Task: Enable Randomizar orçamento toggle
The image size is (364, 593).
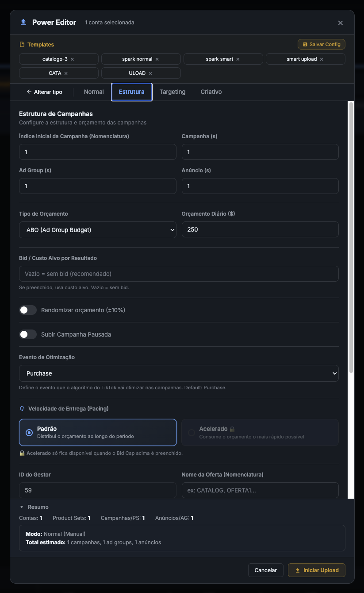Action: (x=28, y=310)
